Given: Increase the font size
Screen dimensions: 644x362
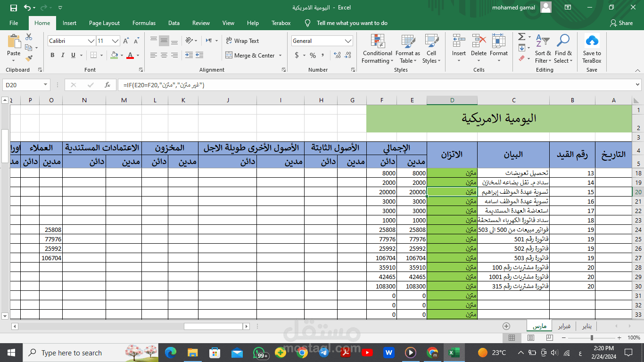Looking at the screenshot, I should coord(127,41).
